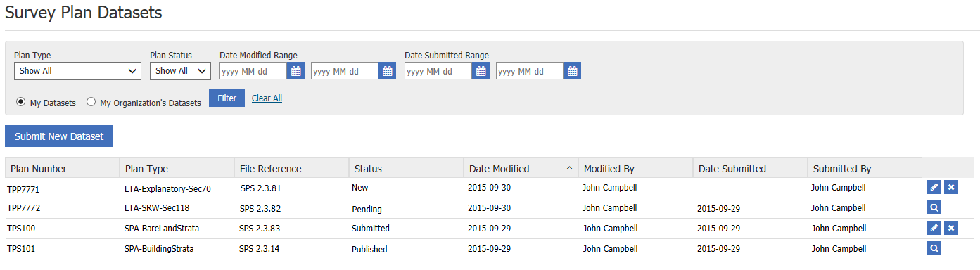Open calendar for Date Submitted start field
This screenshot has height=270, width=980.
[481, 71]
